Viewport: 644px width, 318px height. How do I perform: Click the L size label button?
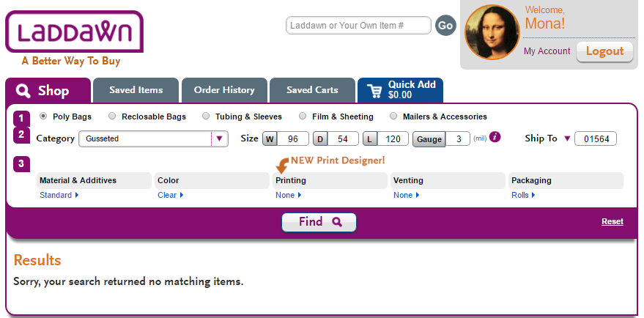[370, 139]
